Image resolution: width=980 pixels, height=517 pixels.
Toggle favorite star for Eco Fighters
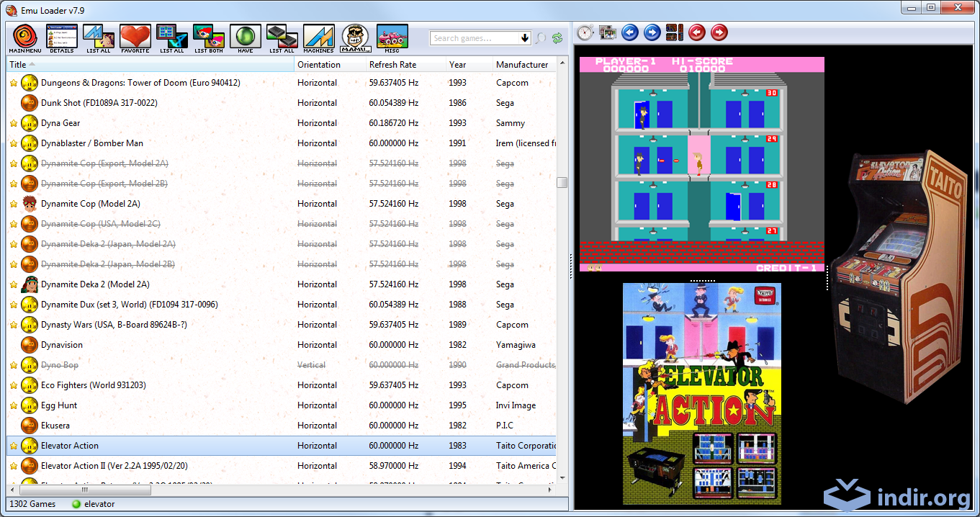pos(13,385)
